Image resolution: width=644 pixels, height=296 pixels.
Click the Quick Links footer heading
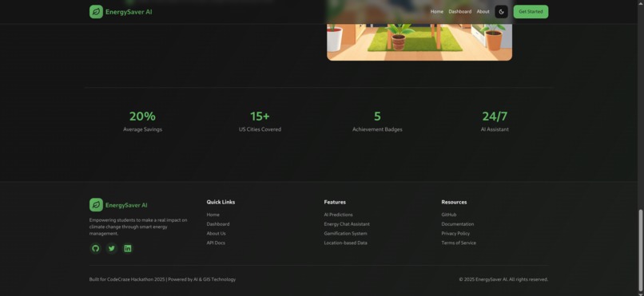point(221,202)
